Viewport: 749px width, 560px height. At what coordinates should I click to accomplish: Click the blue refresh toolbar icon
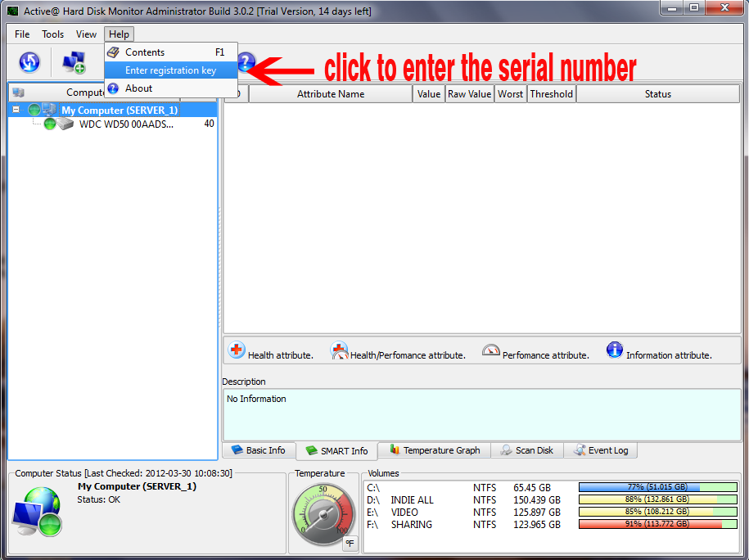(x=29, y=62)
